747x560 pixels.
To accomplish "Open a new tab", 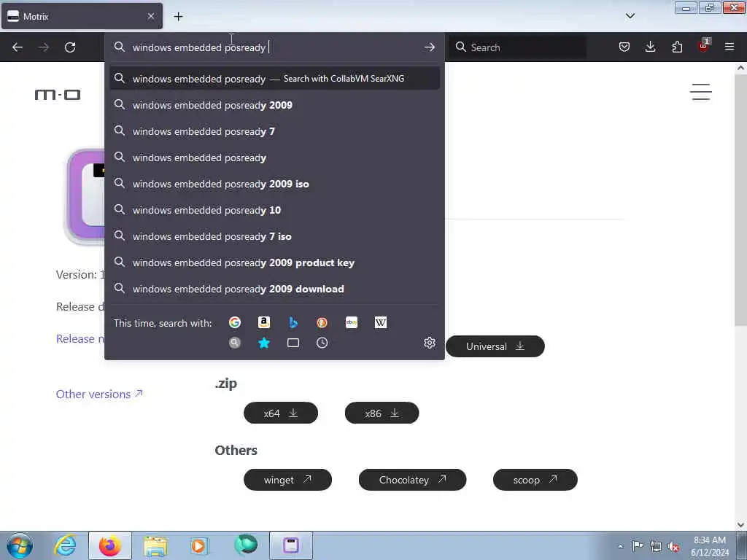I will point(178,17).
